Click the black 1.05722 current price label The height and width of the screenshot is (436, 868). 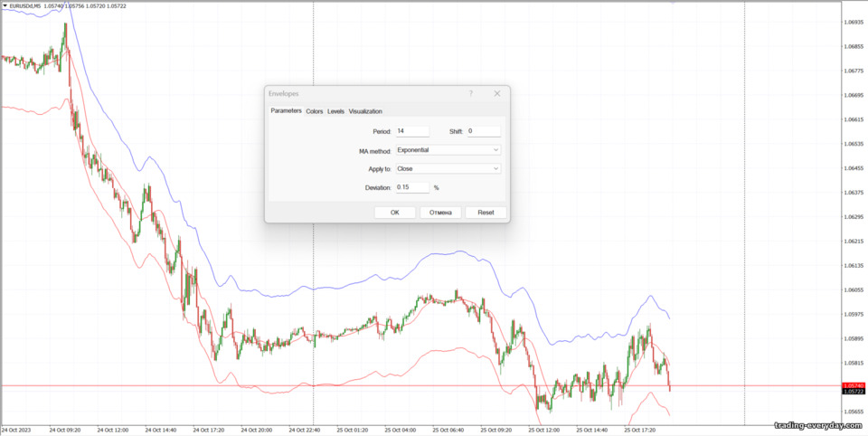click(853, 391)
